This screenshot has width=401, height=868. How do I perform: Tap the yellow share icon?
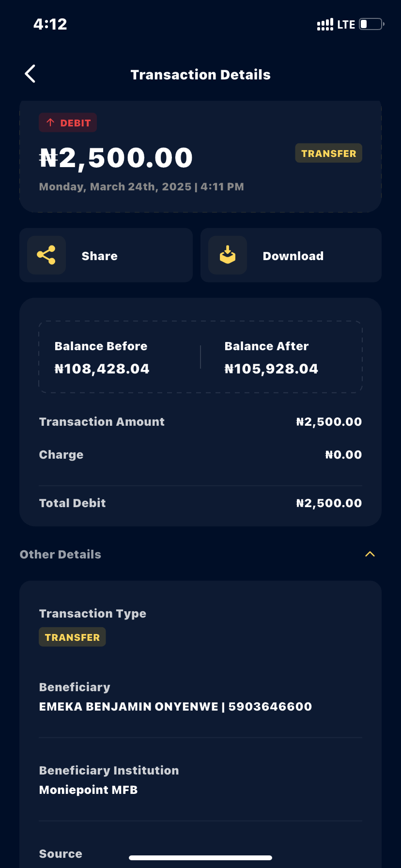pyautogui.click(x=46, y=255)
